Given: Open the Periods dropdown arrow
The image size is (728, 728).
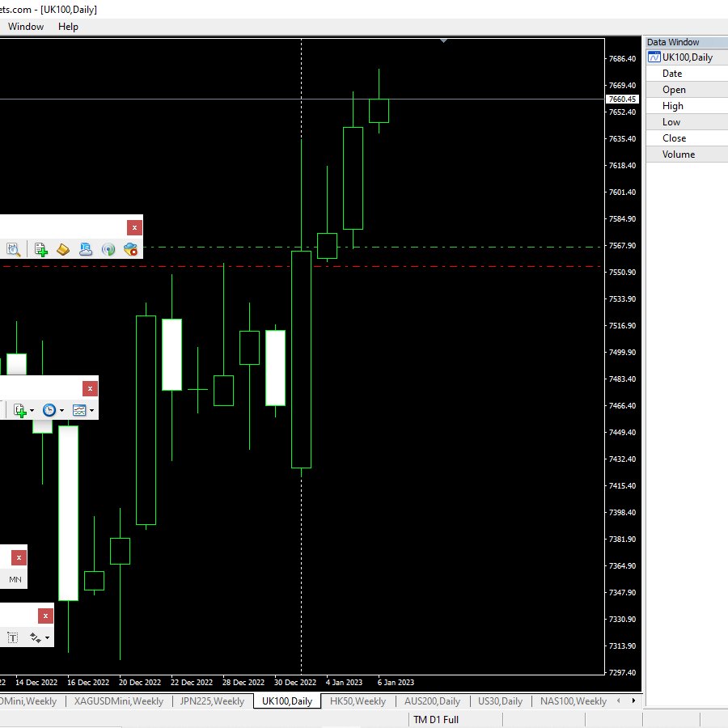Looking at the screenshot, I should point(61,410).
